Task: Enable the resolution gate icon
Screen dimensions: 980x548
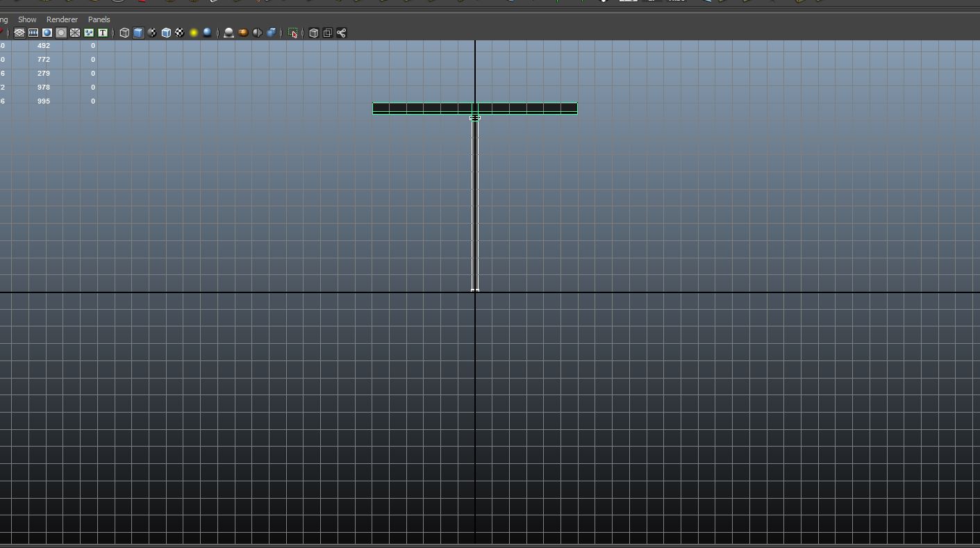Action: (47, 33)
